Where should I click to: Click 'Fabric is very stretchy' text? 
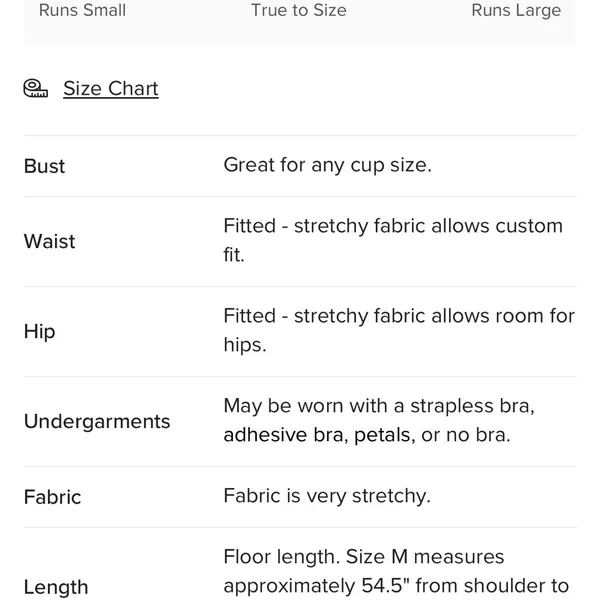coord(327,496)
